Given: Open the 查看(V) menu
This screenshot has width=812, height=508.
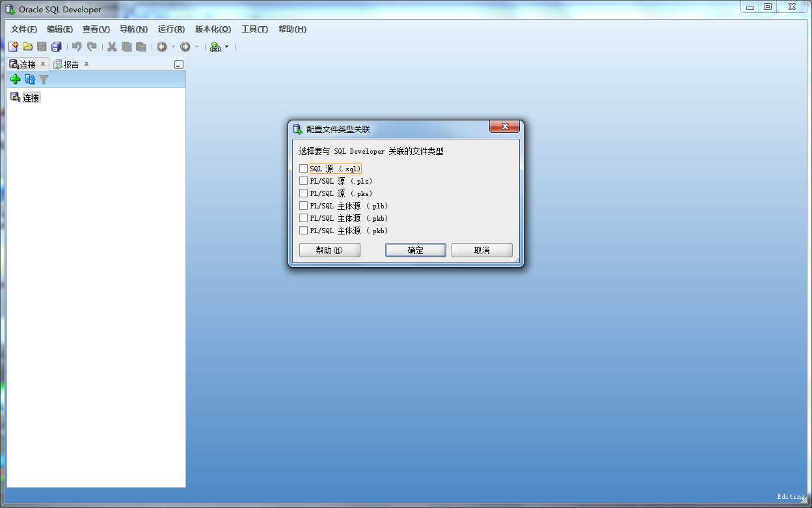Looking at the screenshot, I should coord(96,29).
